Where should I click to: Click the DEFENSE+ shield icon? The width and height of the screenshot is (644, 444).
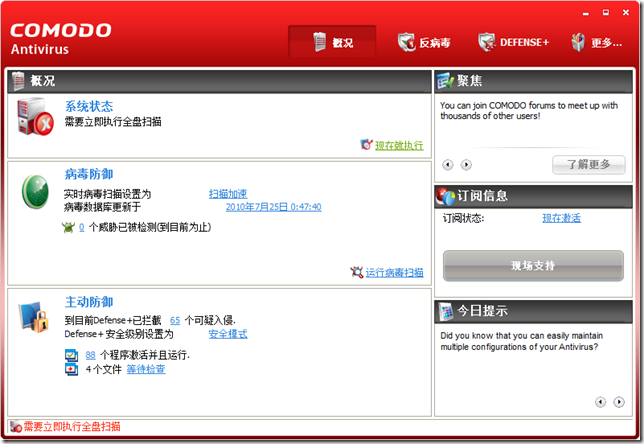tap(487, 42)
